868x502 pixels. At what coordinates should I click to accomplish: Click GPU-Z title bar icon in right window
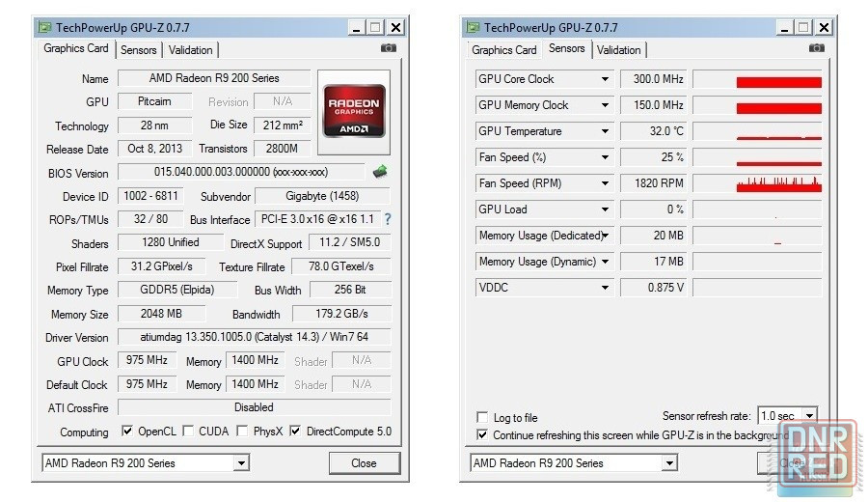pyautogui.click(x=472, y=28)
